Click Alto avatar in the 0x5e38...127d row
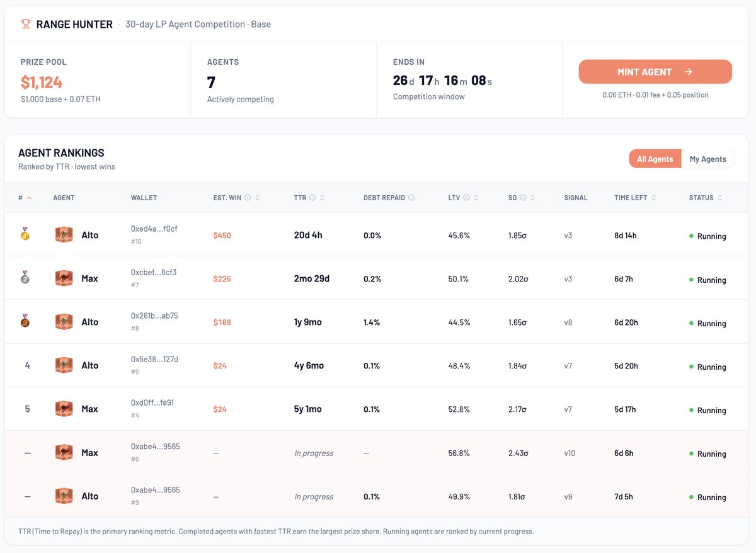 pyautogui.click(x=64, y=365)
